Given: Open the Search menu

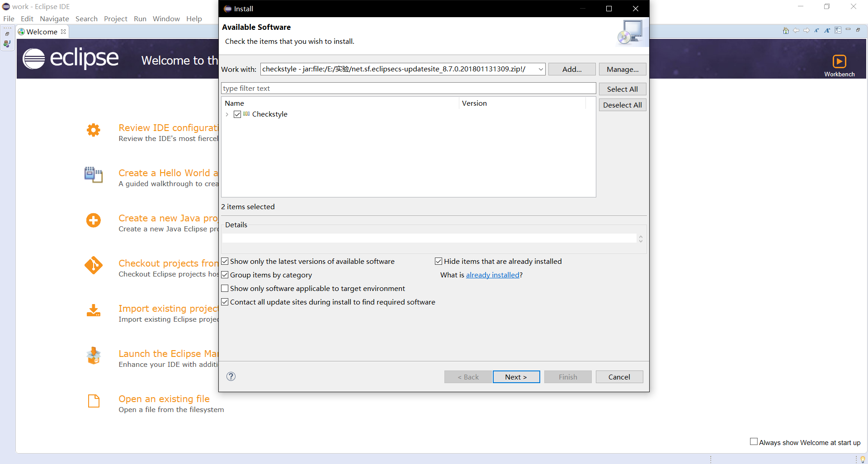Looking at the screenshot, I should tap(86, 19).
